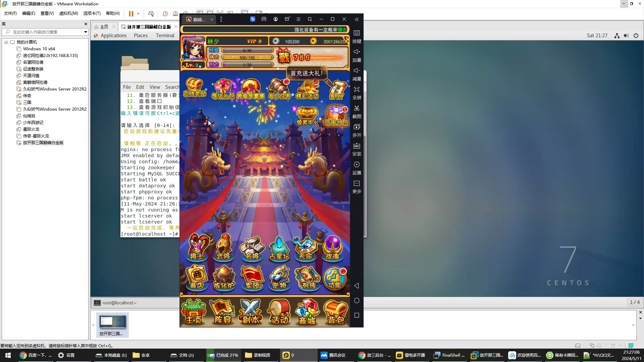644x362 pixels.
Task: Click the player avatar portrait
Action: pyautogui.click(x=193, y=49)
